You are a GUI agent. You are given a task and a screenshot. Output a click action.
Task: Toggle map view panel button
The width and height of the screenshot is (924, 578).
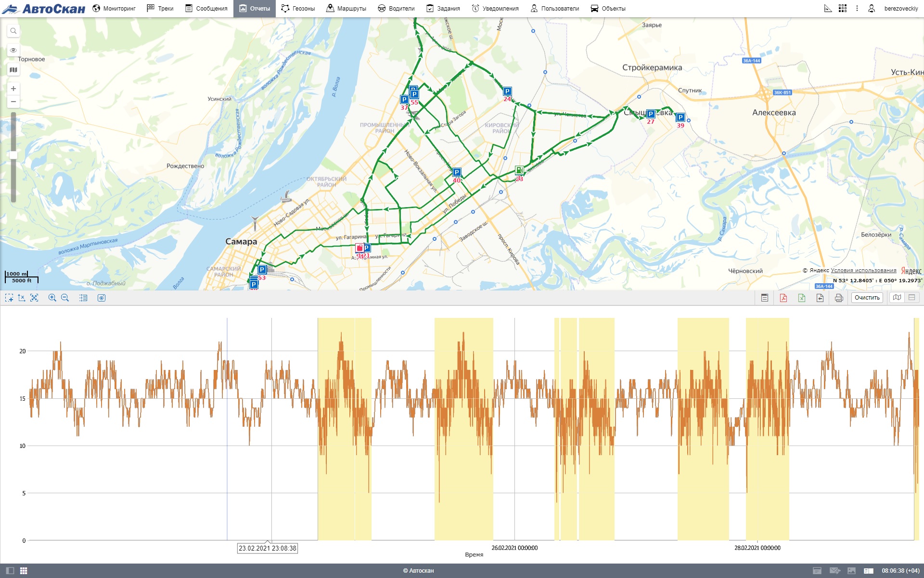click(897, 298)
